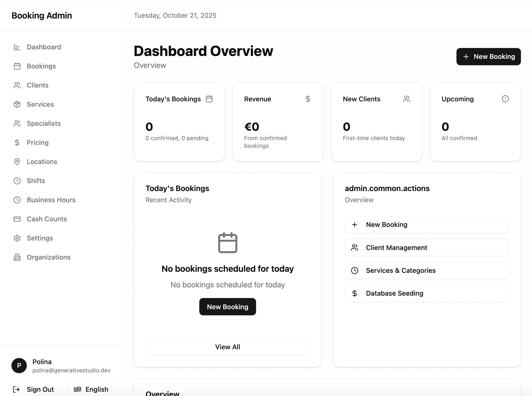Open Services & Categories quick action

coord(427,270)
